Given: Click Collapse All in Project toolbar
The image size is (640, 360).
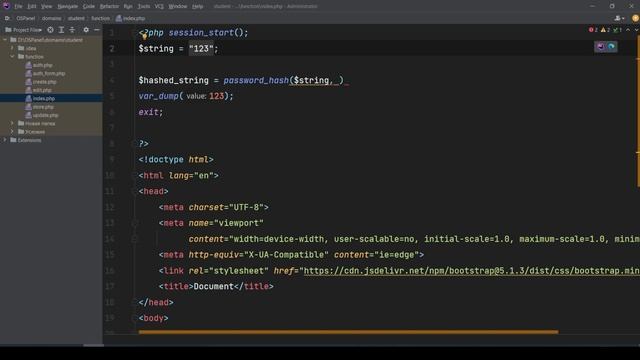Looking at the screenshot, I should (72, 30).
